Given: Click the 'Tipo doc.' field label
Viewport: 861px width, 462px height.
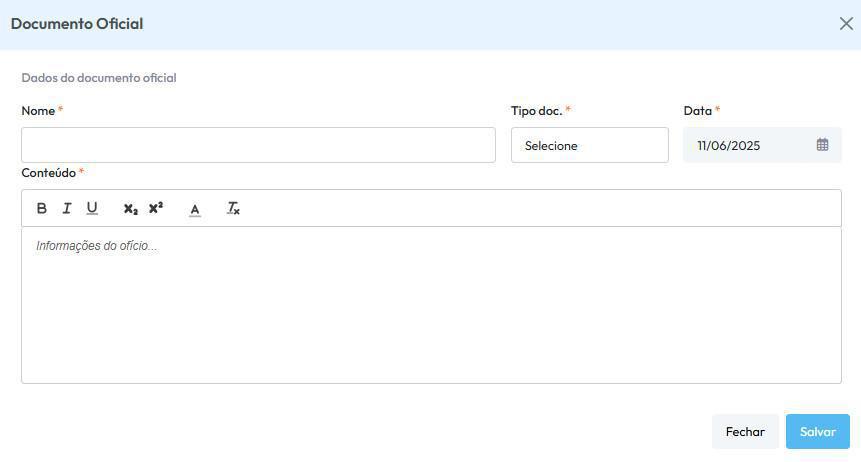Looking at the screenshot, I should (x=536, y=110).
